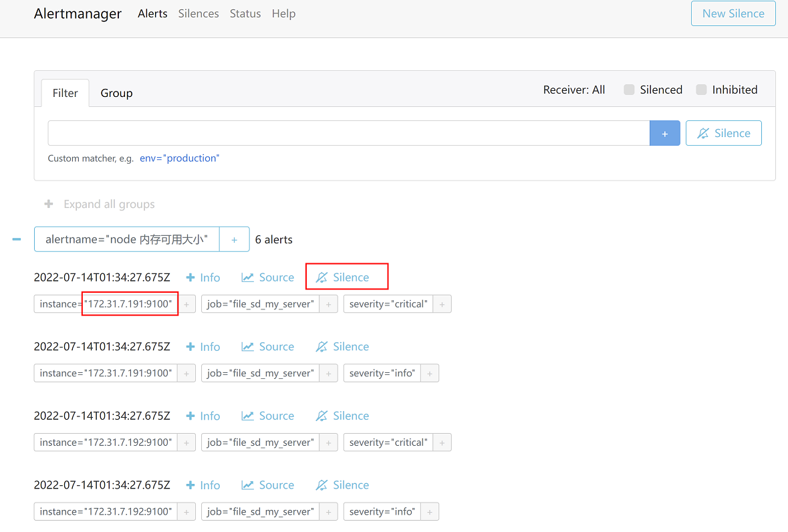Viewport: 788px width, 532px height.
Task: Click the Silence bell icon for first alert
Action: coord(322,277)
